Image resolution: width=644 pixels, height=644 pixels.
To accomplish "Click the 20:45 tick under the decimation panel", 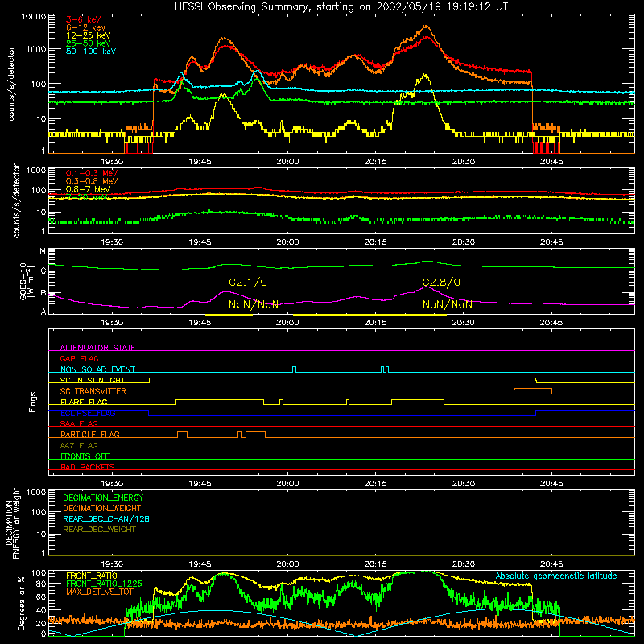I will (x=551, y=564).
